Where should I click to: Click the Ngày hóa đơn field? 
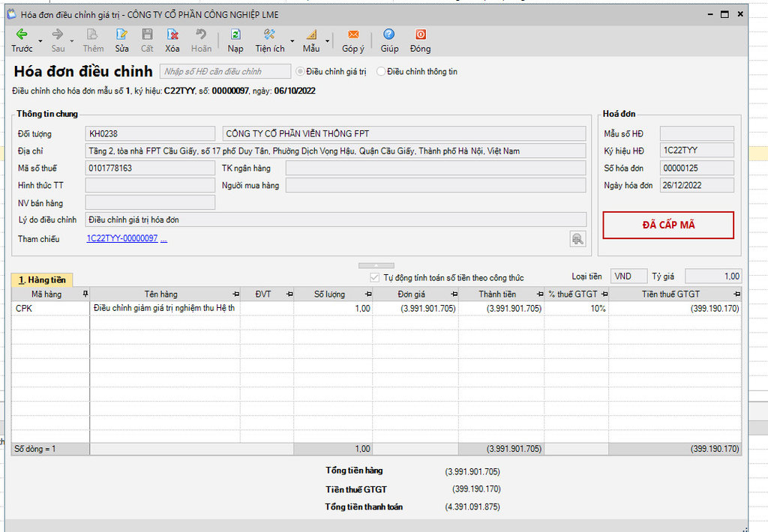point(697,185)
